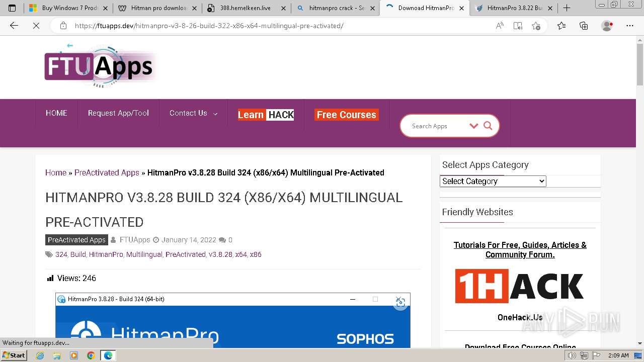This screenshot has height=362, width=644.
Task: Open 'Tutorials For Free, Guides, Articles' link
Action: [520, 249]
